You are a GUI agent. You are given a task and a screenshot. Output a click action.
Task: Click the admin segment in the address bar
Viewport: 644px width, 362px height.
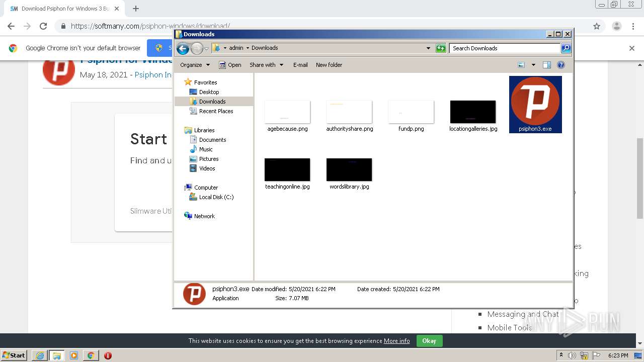pyautogui.click(x=236, y=48)
